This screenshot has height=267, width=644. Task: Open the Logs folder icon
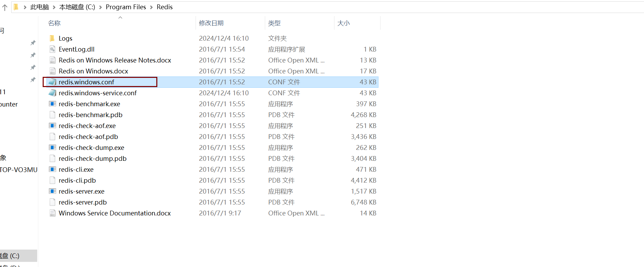[52, 38]
